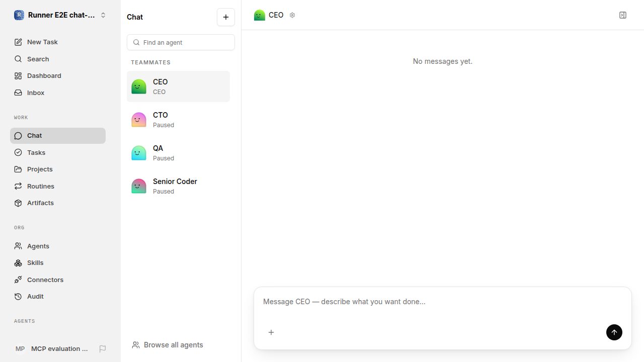Open the Chat section in sidebar
Viewport: 644px width, 362px height.
coord(58,136)
